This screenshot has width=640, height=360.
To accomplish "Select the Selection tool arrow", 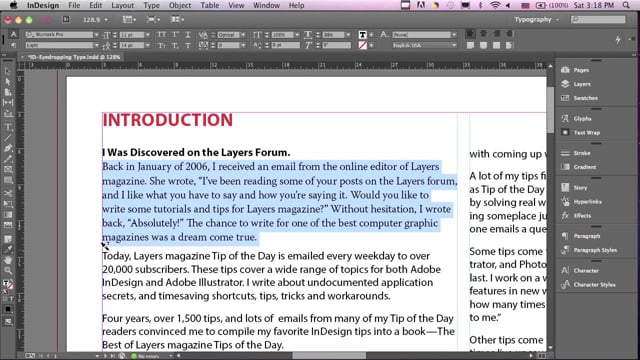I will click(x=8, y=71).
